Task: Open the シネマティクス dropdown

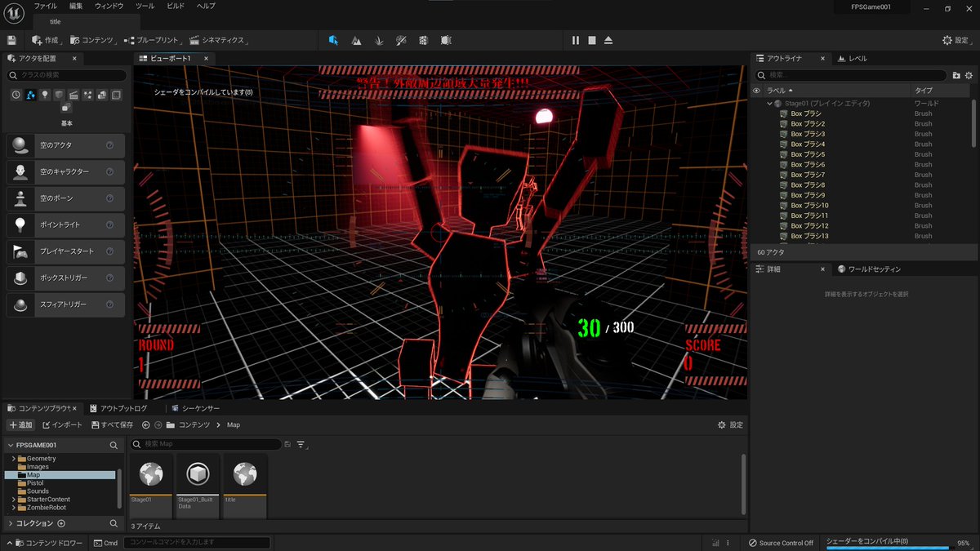Action: tap(217, 40)
